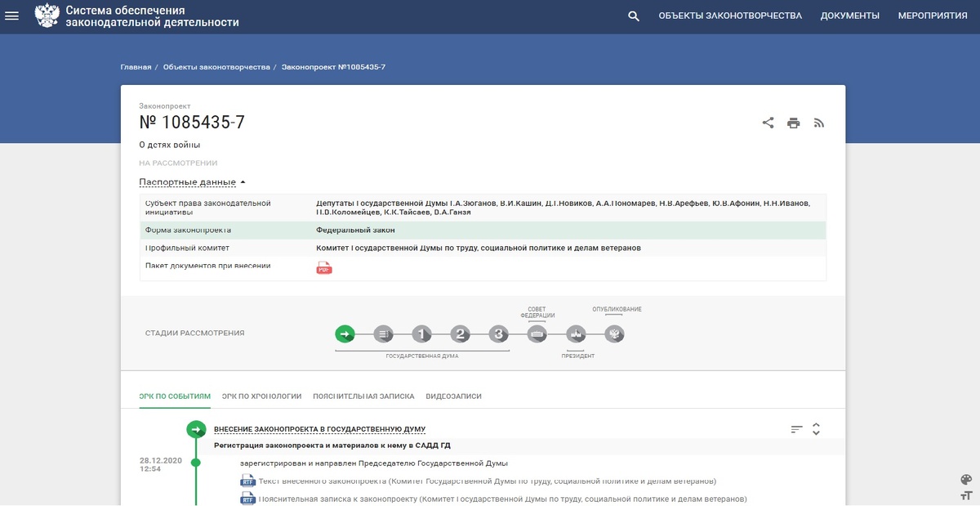Expand or collapse all events arrows
Image resolution: width=980 pixels, height=506 pixels.
(x=816, y=429)
